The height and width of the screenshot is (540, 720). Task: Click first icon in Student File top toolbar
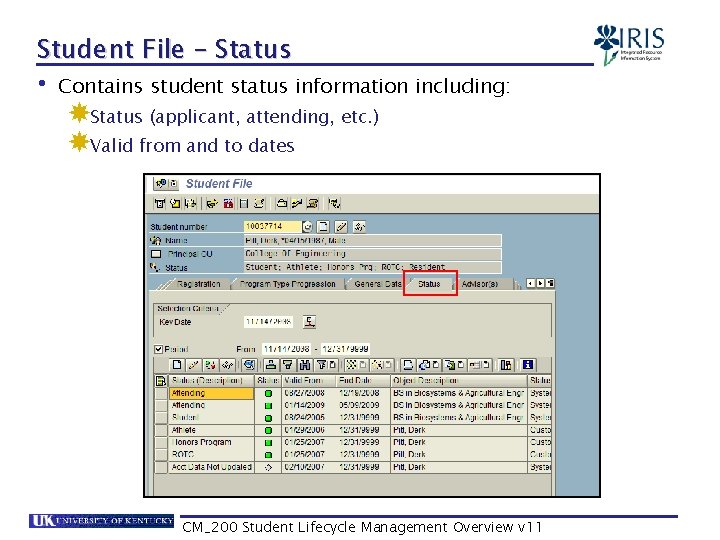159,203
